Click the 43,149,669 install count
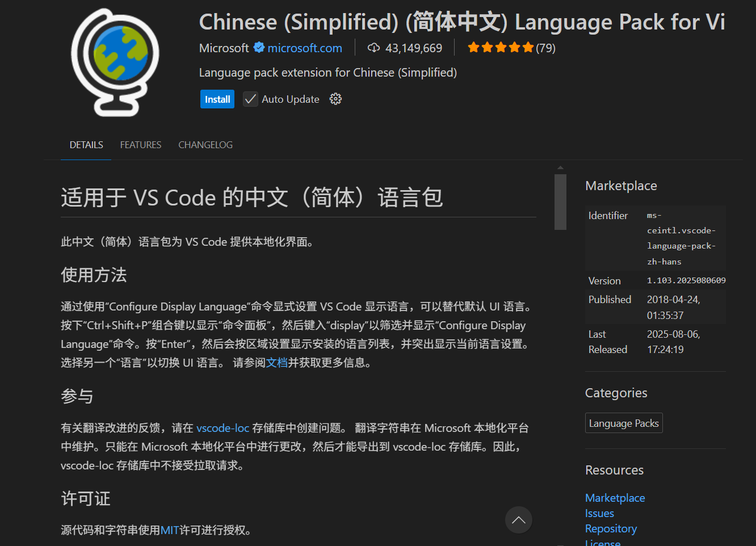756x546 pixels. [x=414, y=48]
